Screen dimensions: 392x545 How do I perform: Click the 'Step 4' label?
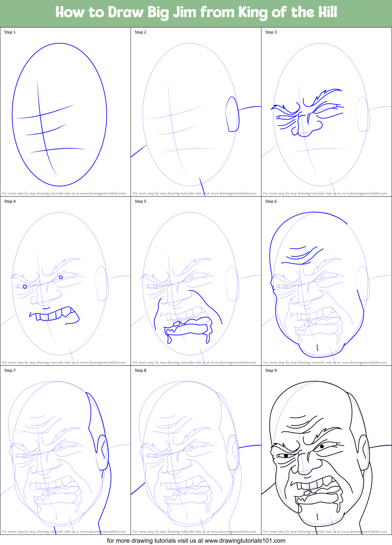pos(10,201)
